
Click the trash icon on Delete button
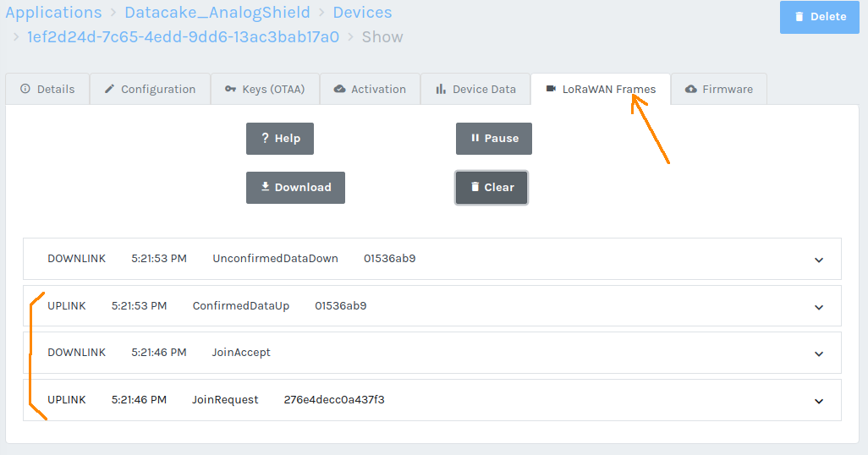pos(799,17)
